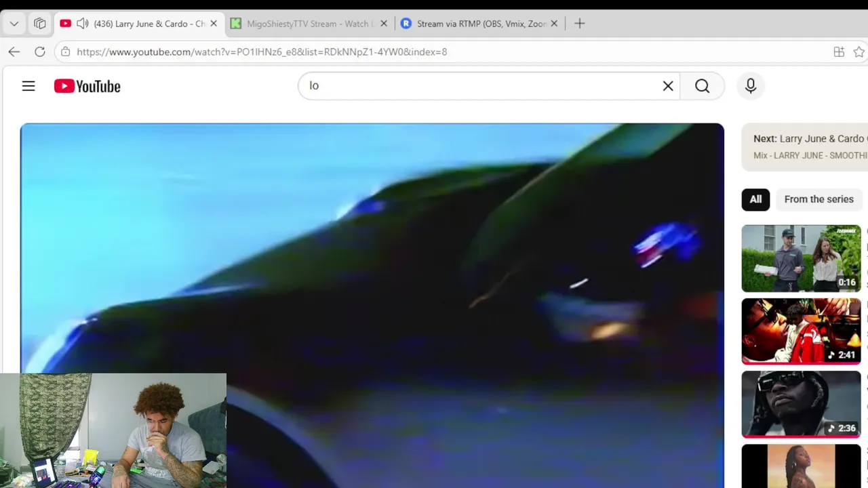Screen dimensions: 868x488
Task: Mute the Larry June tab audio icon
Action: (x=83, y=24)
